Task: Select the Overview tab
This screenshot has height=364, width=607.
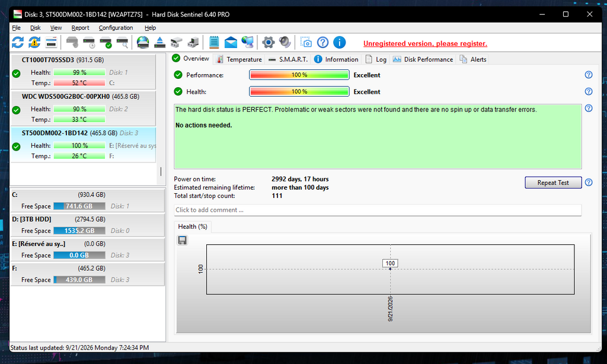Action: click(191, 59)
